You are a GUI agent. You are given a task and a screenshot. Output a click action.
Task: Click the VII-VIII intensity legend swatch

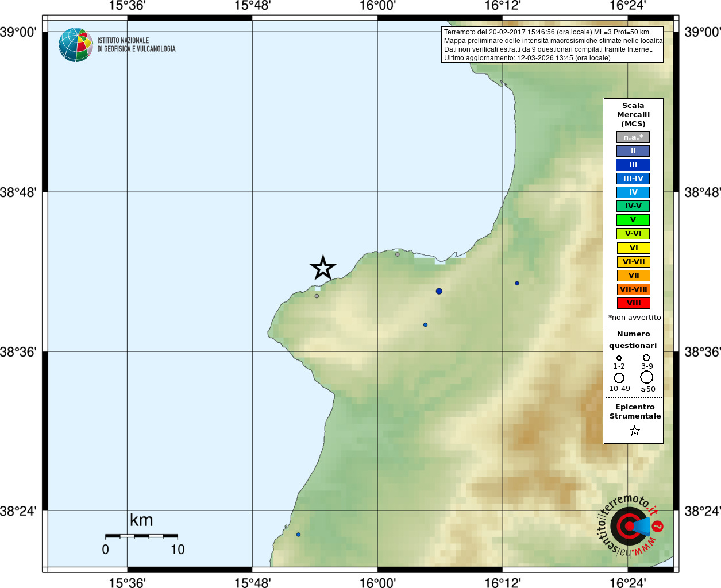(x=634, y=289)
